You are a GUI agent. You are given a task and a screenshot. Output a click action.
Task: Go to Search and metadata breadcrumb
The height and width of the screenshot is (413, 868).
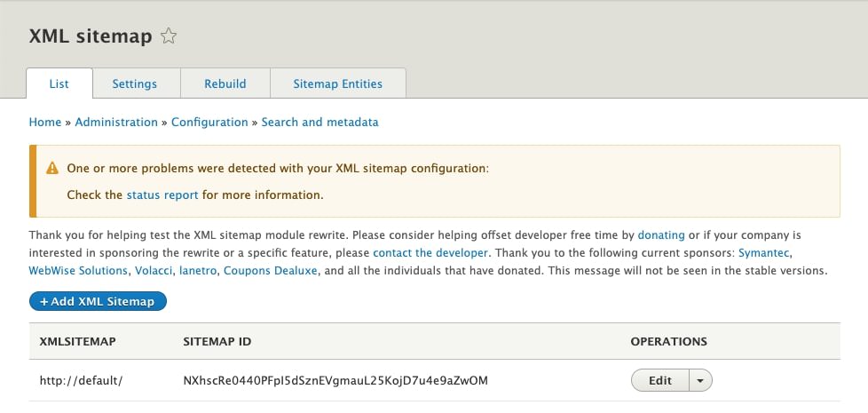pyautogui.click(x=320, y=123)
